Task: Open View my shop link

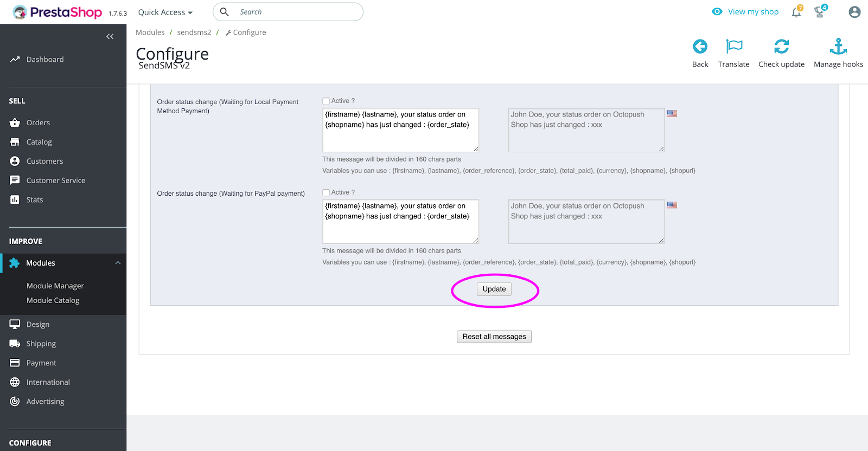Action: (745, 12)
